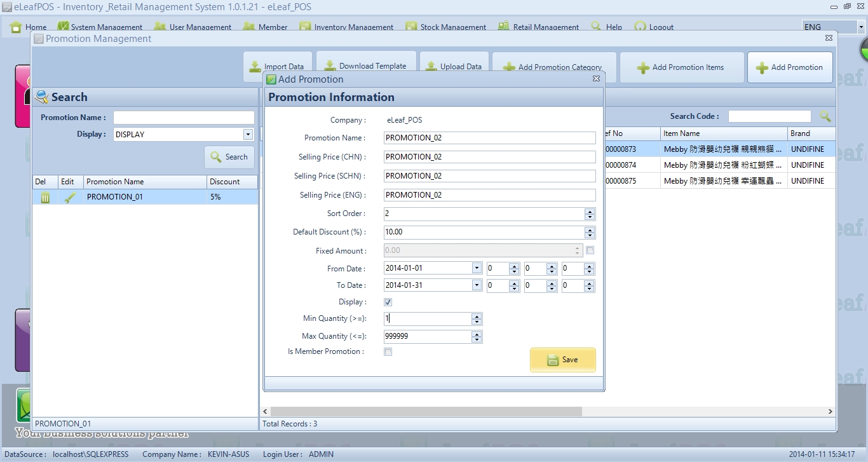Save the new promotion
The width and height of the screenshot is (868, 462).
coord(562,360)
